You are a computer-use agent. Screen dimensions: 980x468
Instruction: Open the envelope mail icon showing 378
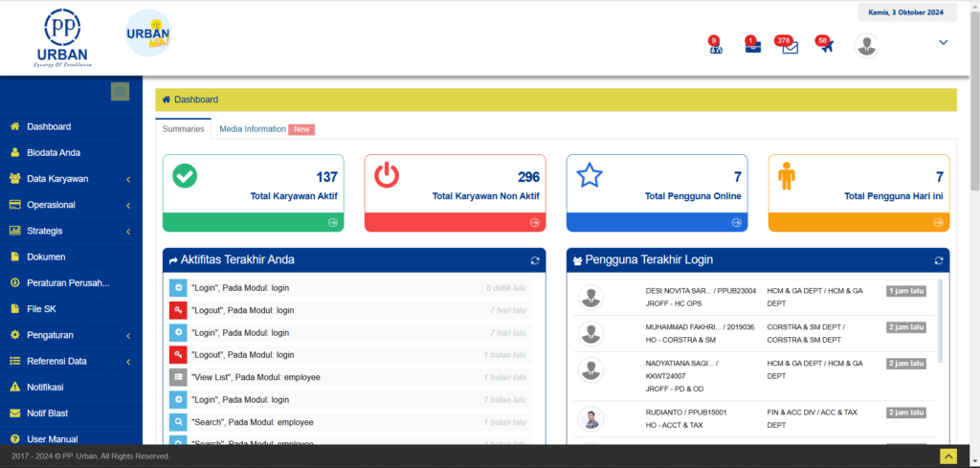790,47
